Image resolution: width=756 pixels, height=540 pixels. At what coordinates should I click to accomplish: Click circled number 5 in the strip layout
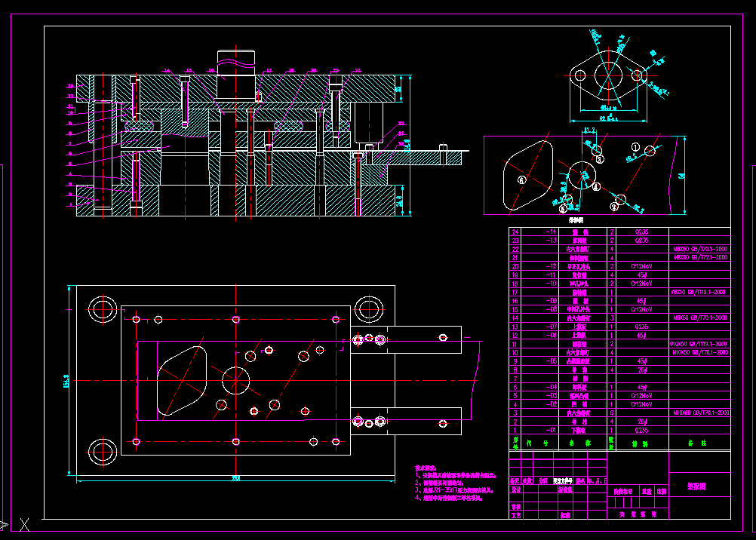tap(563, 209)
